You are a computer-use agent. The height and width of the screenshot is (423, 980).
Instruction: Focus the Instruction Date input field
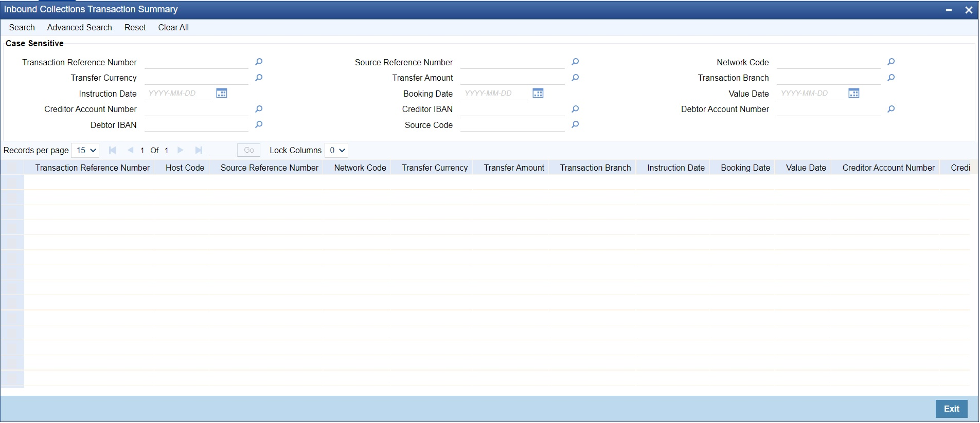click(x=178, y=94)
